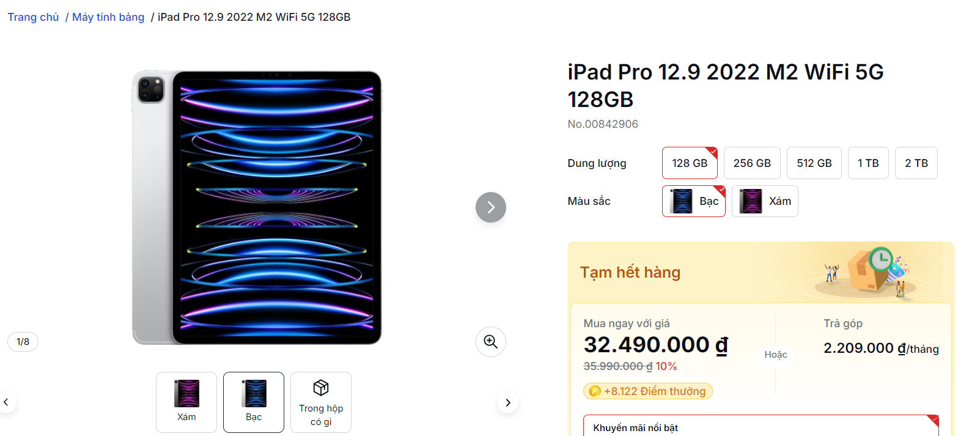Choose 256 GB storage option
Viewport: 980px width, 436px height.
point(752,163)
